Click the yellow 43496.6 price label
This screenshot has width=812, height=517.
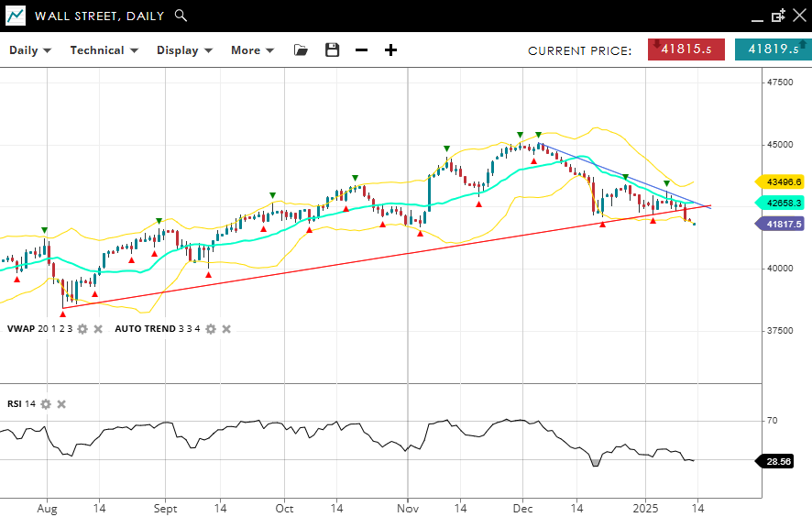pyautogui.click(x=780, y=182)
